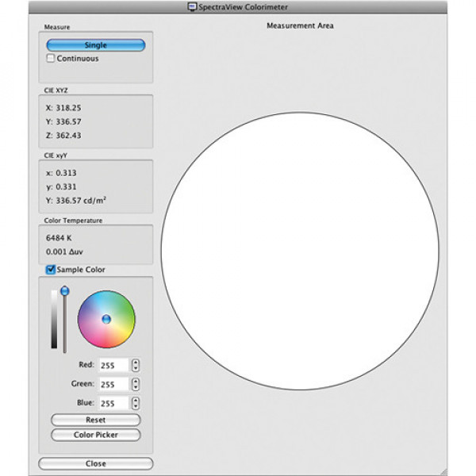Enable the Continuous measurement checkbox
This screenshot has height=476, width=476.
[x=51, y=58]
